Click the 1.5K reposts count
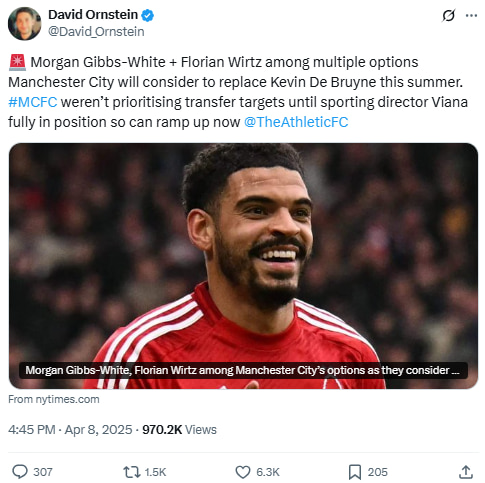The height and width of the screenshot is (483, 485). pos(155,472)
